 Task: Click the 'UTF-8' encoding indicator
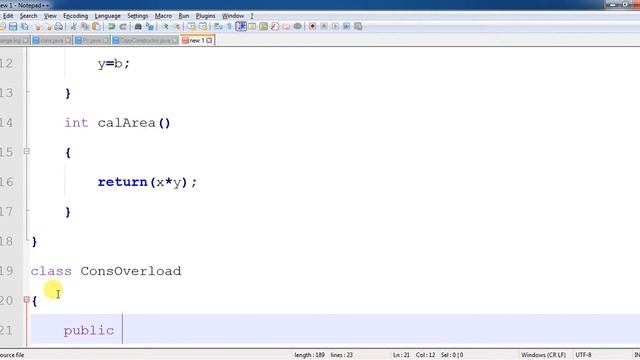pyautogui.click(x=583, y=355)
